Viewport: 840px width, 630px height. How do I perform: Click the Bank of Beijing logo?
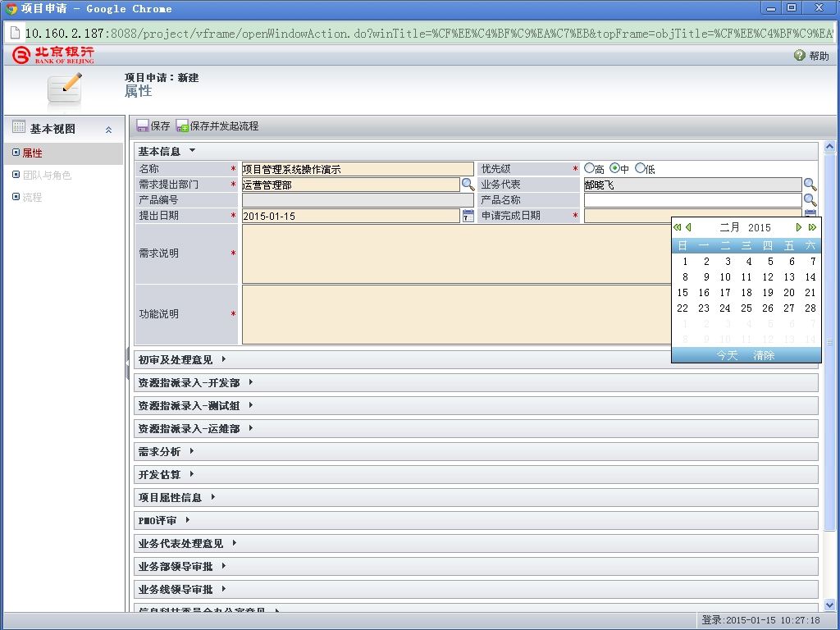pyautogui.click(x=52, y=55)
